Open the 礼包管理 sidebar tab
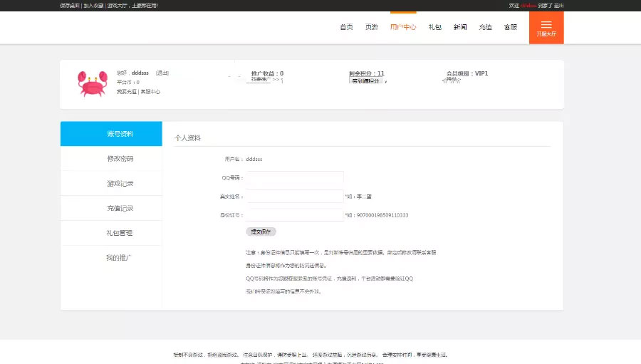Screen dimensions: 641x364 point(112,233)
